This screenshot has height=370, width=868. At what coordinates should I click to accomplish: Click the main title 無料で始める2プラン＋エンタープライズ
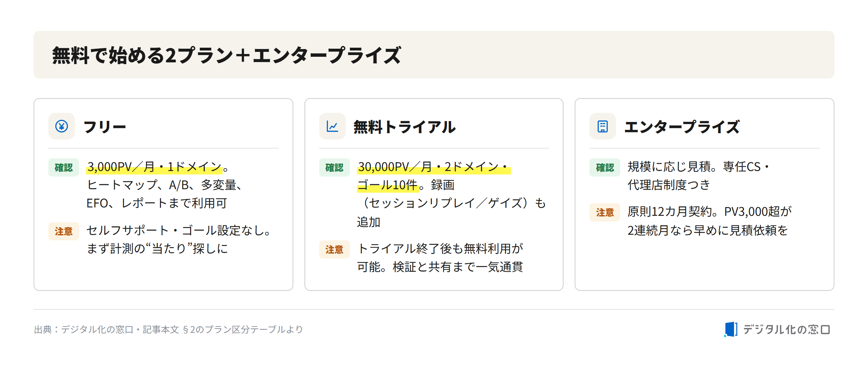click(226, 55)
